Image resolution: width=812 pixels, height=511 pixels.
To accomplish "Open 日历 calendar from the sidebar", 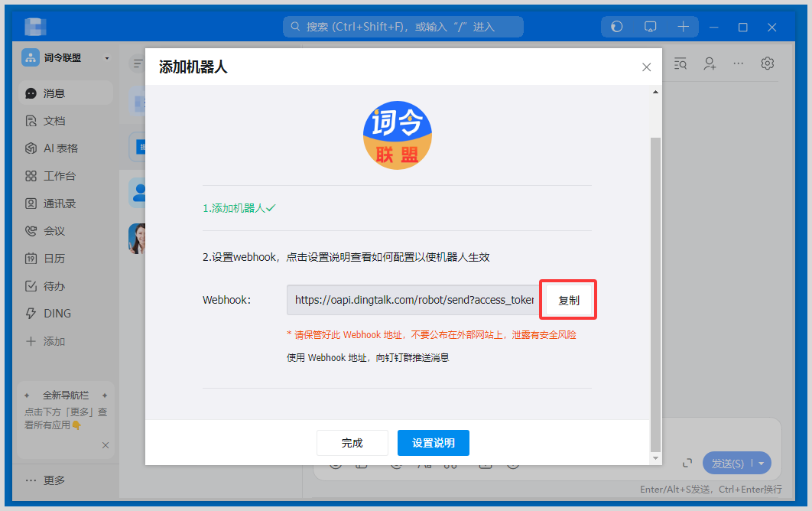I will [x=54, y=259].
